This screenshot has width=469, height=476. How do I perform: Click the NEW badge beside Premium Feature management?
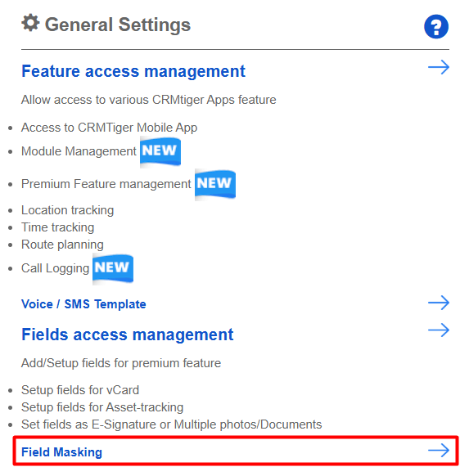coord(215,184)
